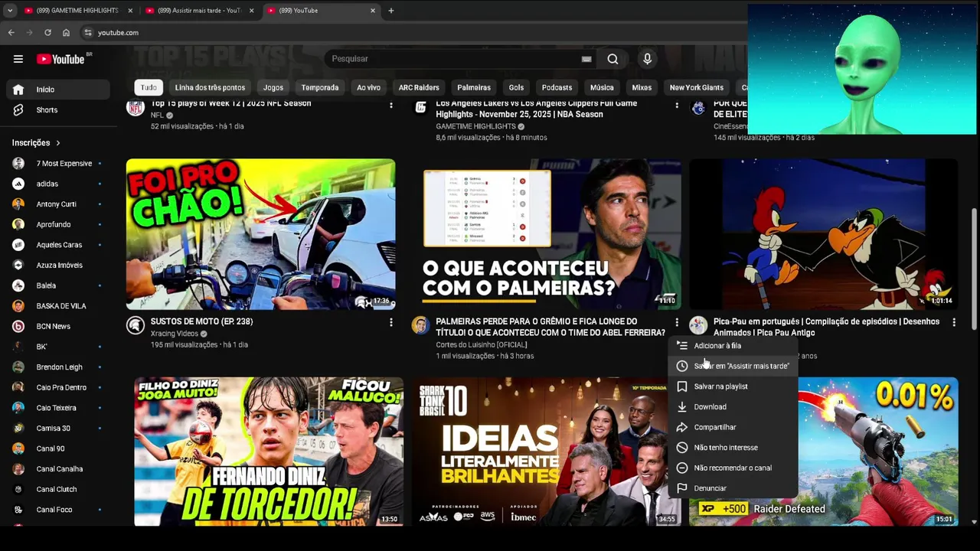
Task: Filter by Ao vivo chip
Action: 368,87
